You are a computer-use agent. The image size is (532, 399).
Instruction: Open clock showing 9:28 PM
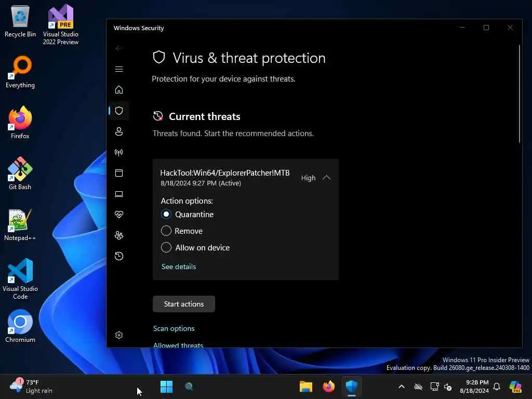(x=474, y=387)
